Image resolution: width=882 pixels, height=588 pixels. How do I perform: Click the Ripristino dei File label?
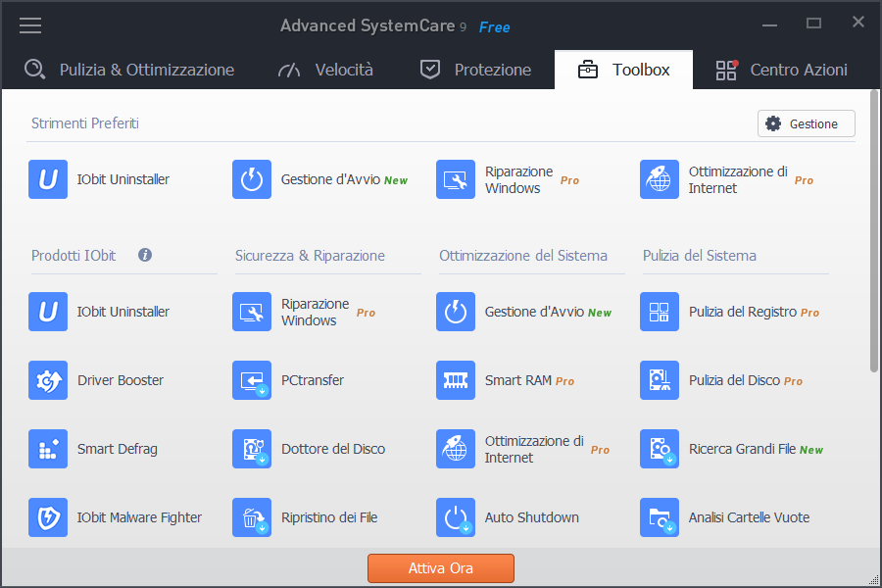pyautogui.click(x=329, y=517)
